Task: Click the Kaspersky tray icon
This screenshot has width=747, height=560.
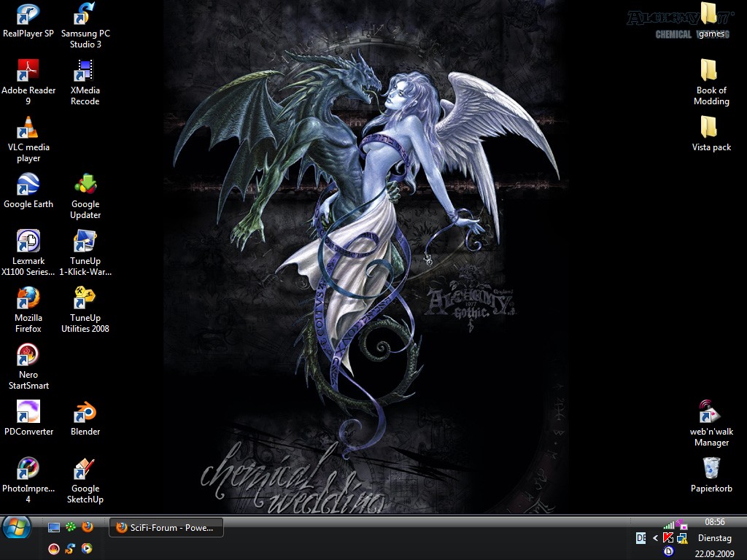Action: pos(668,538)
